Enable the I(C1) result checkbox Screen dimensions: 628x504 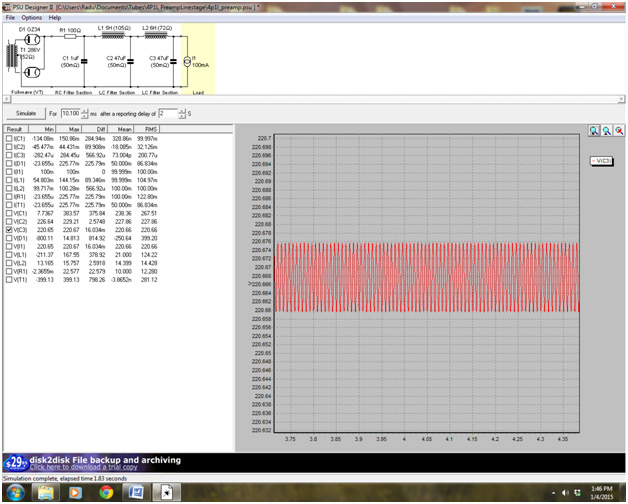coord(9,139)
